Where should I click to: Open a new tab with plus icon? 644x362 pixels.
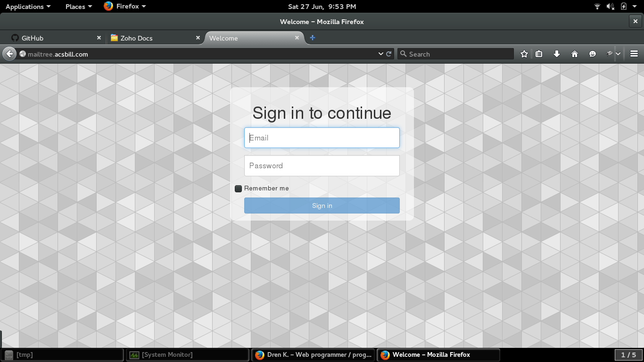click(312, 38)
